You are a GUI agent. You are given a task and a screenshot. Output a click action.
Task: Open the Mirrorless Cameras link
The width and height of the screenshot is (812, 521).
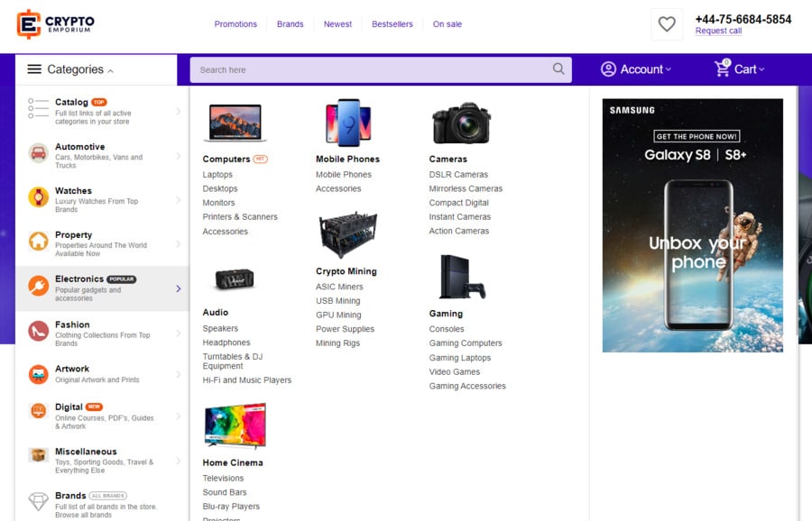pyautogui.click(x=466, y=189)
